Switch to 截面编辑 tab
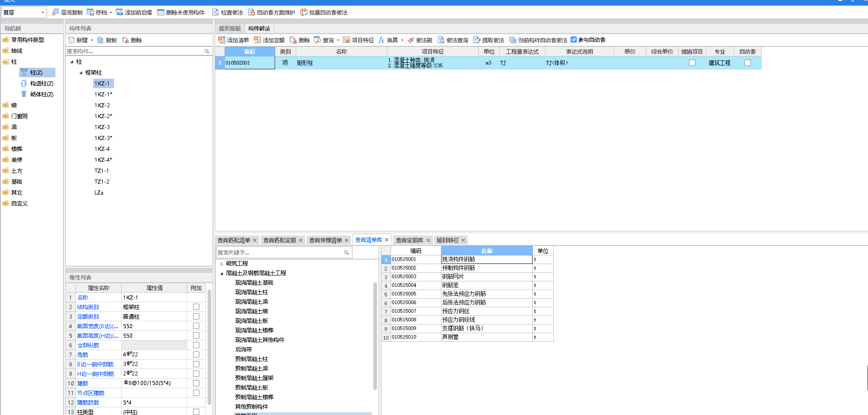 [x=230, y=29]
